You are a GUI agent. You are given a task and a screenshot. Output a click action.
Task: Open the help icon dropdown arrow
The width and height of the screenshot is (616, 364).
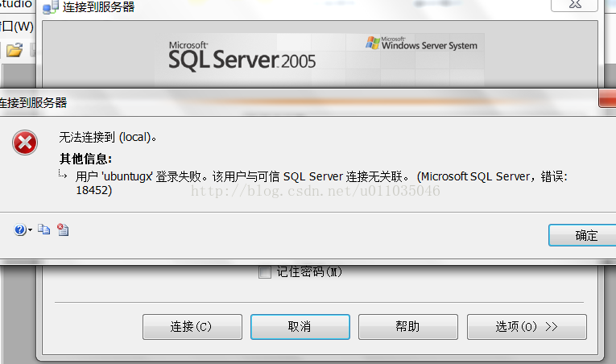(x=31, y=230)
